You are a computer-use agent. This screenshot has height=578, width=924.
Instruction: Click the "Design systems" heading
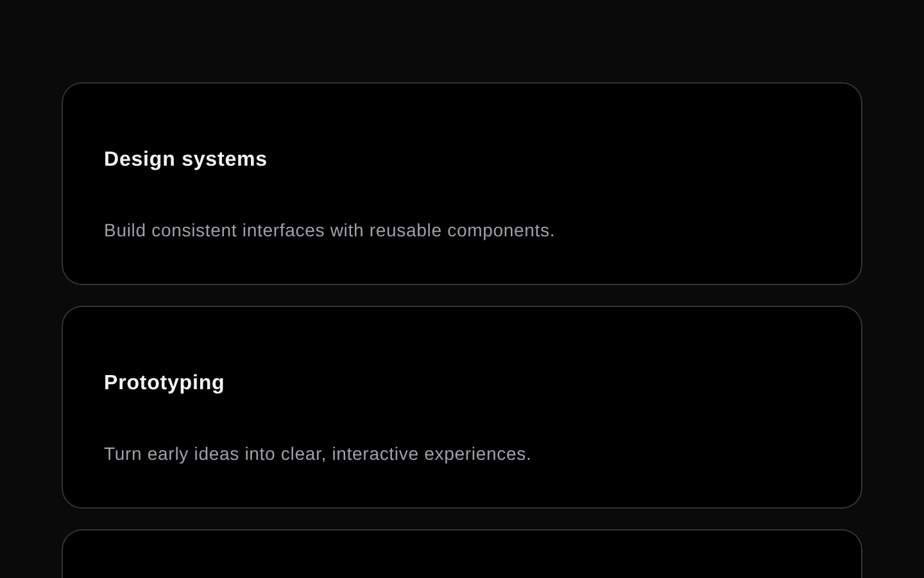point(185,159)
